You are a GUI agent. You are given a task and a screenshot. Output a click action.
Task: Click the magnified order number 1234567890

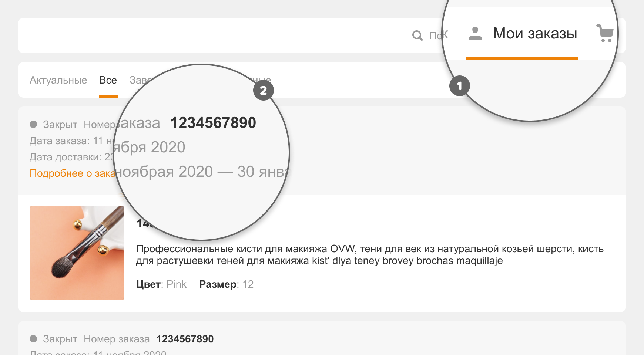click(213, 123)
